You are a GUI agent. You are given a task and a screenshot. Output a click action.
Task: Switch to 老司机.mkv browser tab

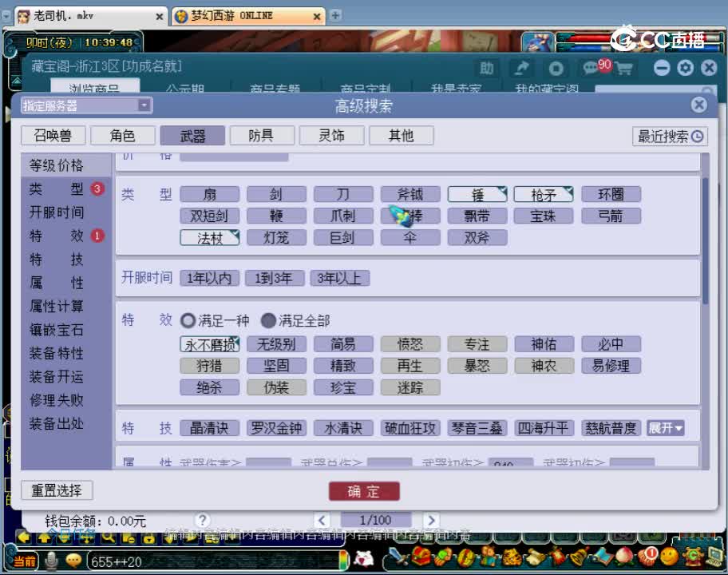coord(90,16)
